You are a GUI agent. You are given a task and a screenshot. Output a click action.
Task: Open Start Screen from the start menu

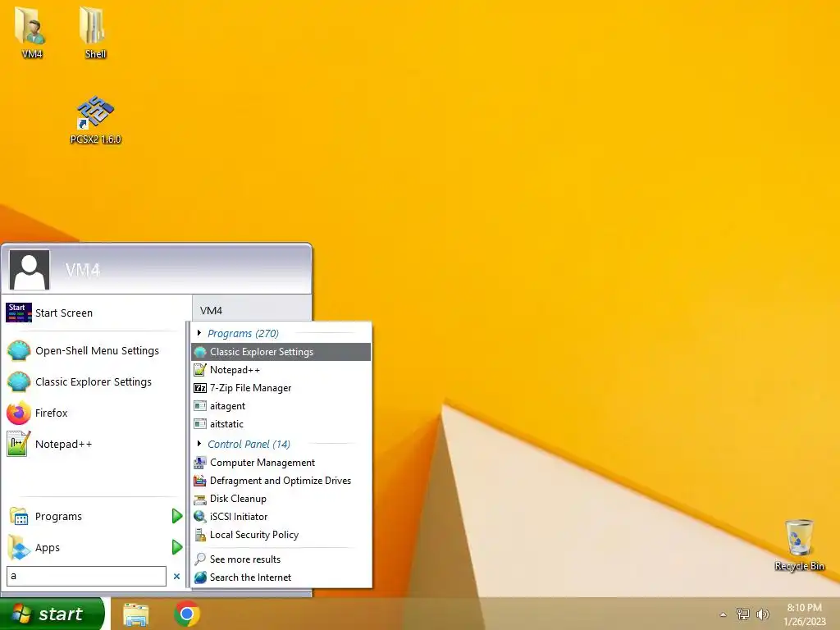[95, 313]
